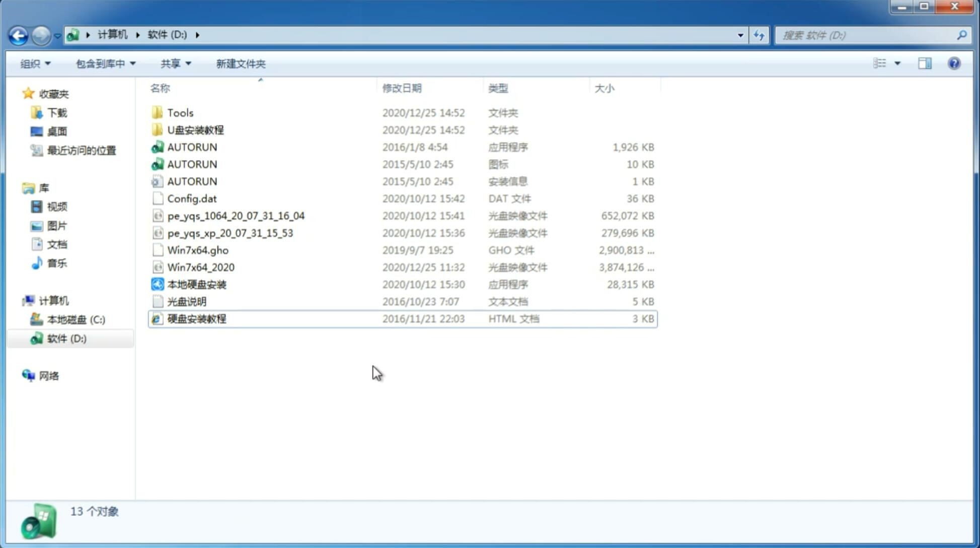Open 本地硬盘安装 application
980x548 pixels.
[x=196, y=284]
